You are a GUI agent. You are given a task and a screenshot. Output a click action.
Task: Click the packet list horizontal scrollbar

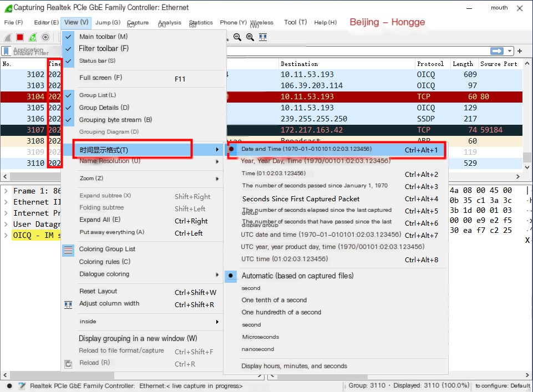tap(35, 177)
